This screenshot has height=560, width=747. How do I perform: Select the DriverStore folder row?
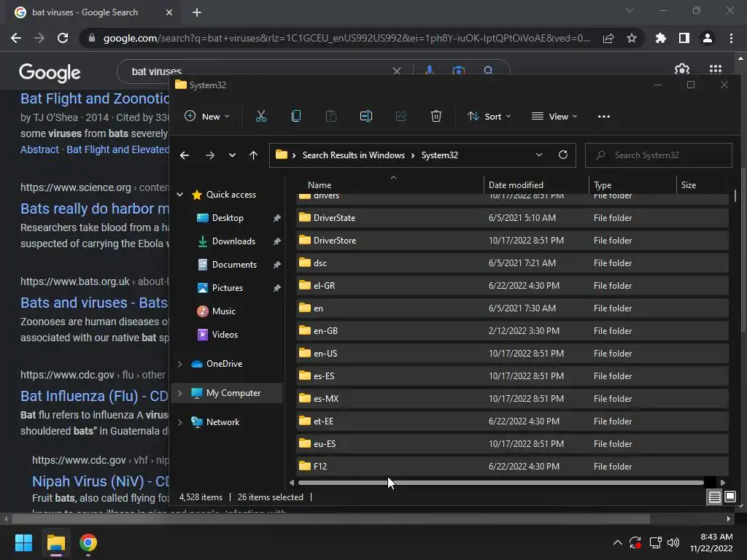(x=512, y=241)
